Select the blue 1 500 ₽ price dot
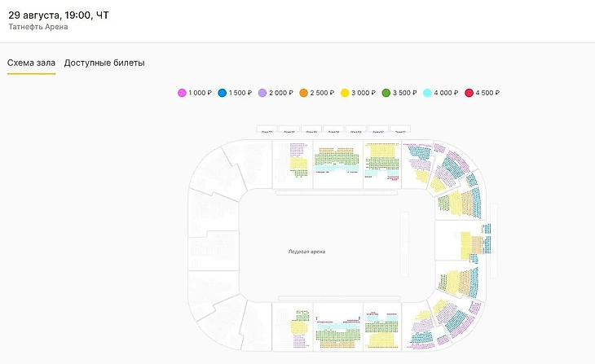595x364 pixels. [223, 93]
